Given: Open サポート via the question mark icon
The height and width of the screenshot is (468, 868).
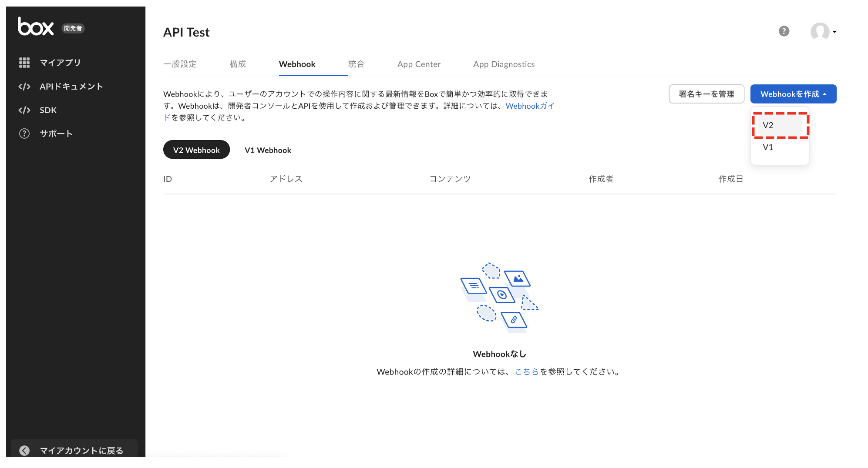Looking at the screenshot, I should 24,134.
